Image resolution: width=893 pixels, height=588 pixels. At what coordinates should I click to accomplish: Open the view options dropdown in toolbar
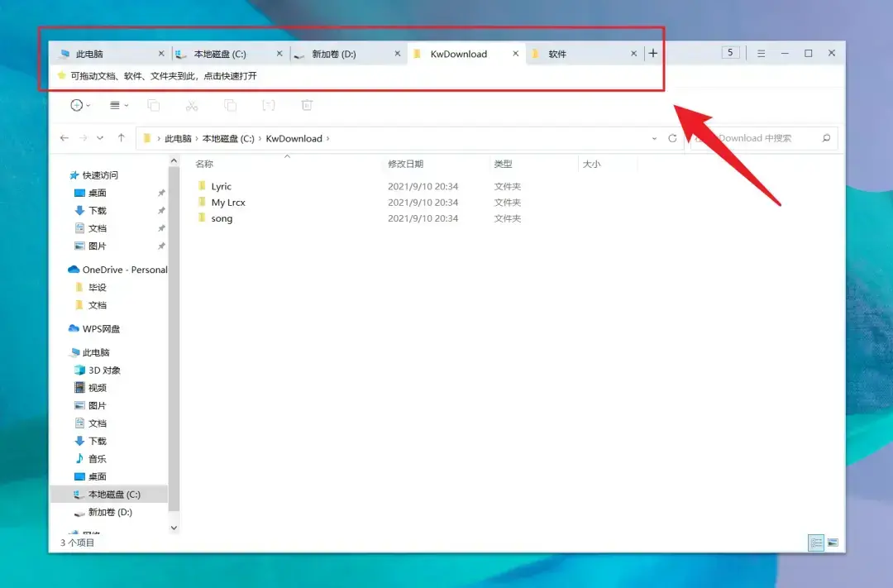(119, 105)
